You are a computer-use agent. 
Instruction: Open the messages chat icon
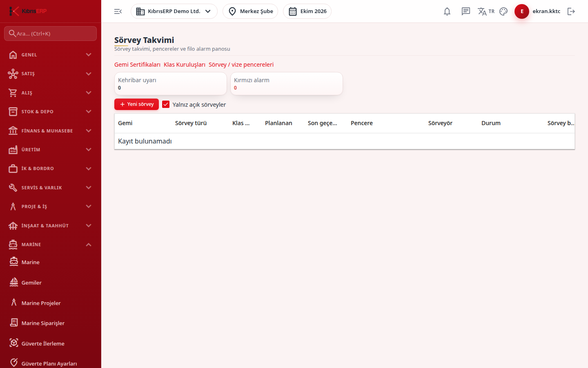click(466, 11)
